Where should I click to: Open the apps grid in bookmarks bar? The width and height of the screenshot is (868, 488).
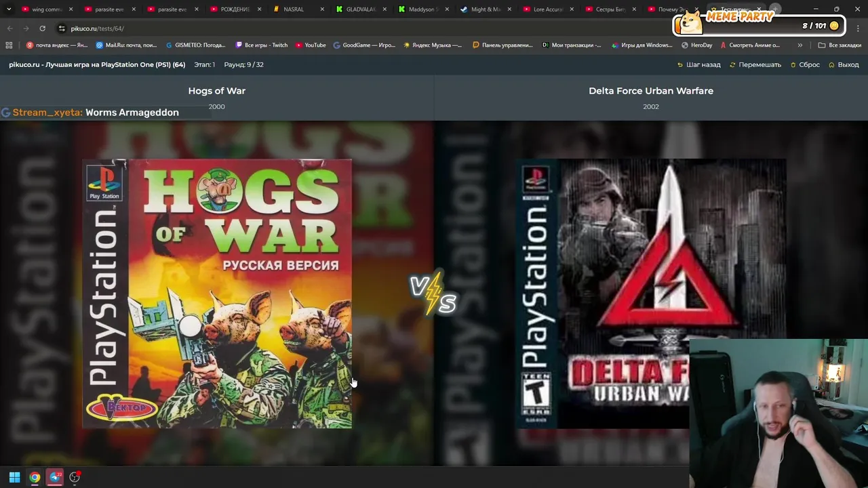point(9,45)
